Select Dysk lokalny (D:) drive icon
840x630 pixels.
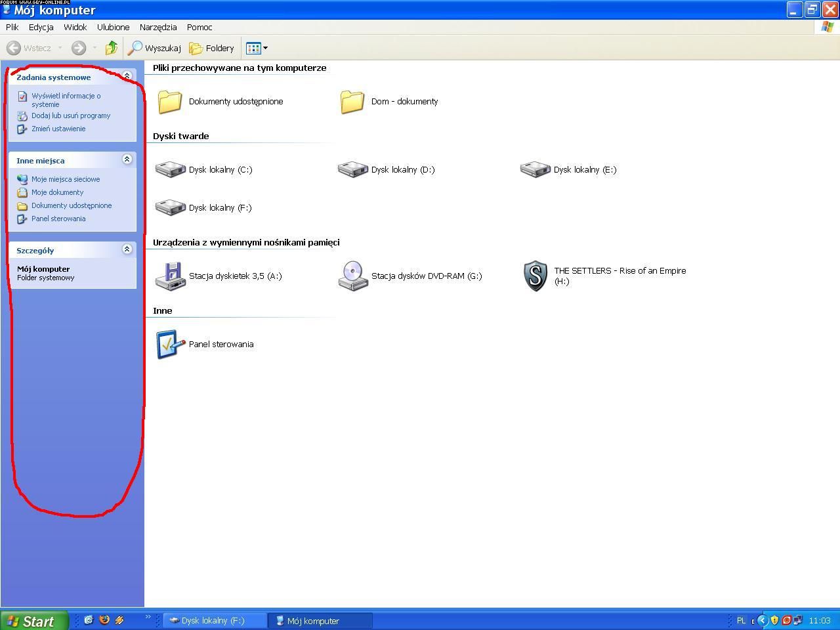(x=353, y=169)
